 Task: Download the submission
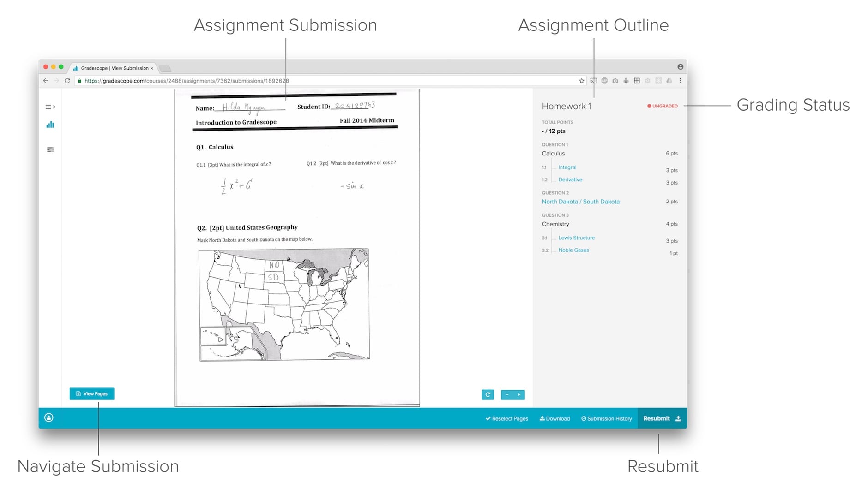(555, 419)
